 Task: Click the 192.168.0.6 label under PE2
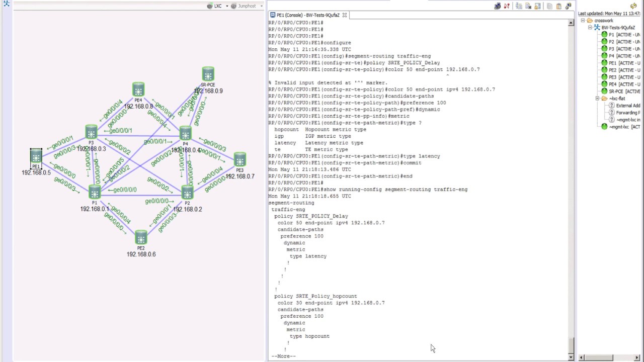(x=141, y=254)
